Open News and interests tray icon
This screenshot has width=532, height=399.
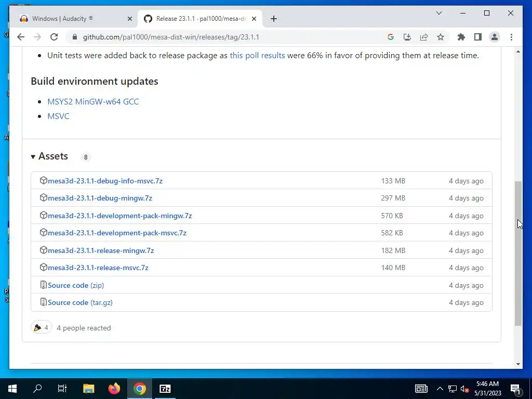tap(421, 389)
